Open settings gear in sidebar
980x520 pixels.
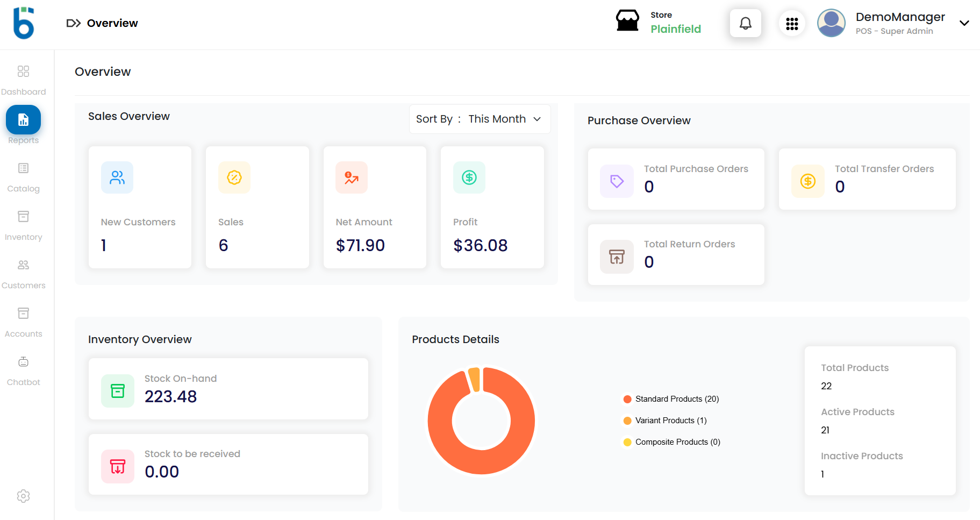tap(23, 496)
